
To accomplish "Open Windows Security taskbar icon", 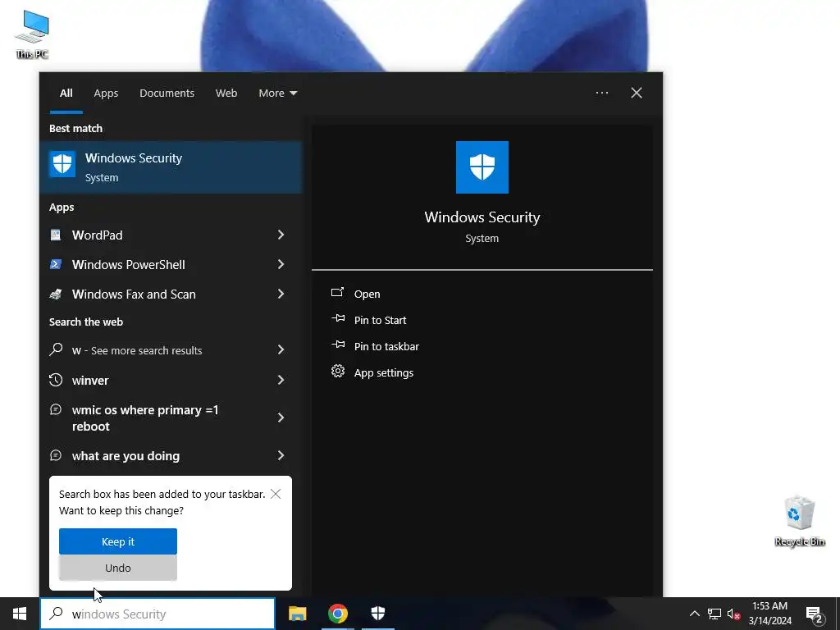I will pos(378,614).
